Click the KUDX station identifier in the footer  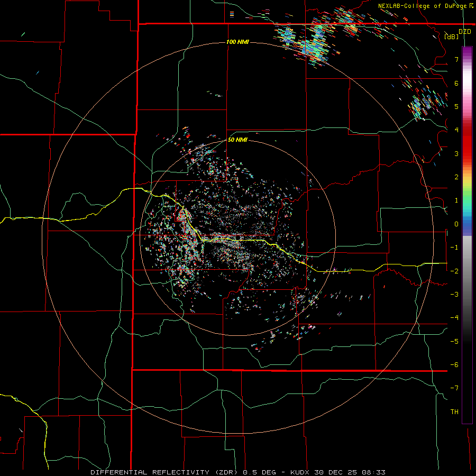pyautogui.click(x=300, y=472)
